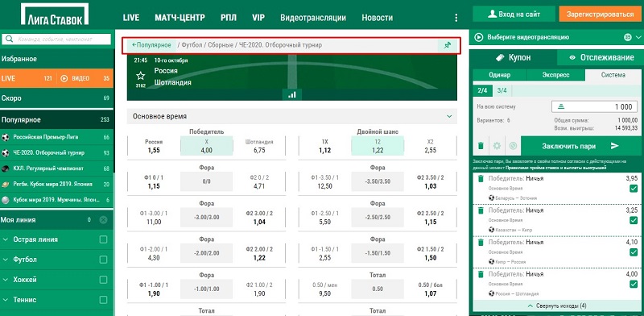Collapse the Основное время section
The image size is (644, 316).
coord(449,116)
